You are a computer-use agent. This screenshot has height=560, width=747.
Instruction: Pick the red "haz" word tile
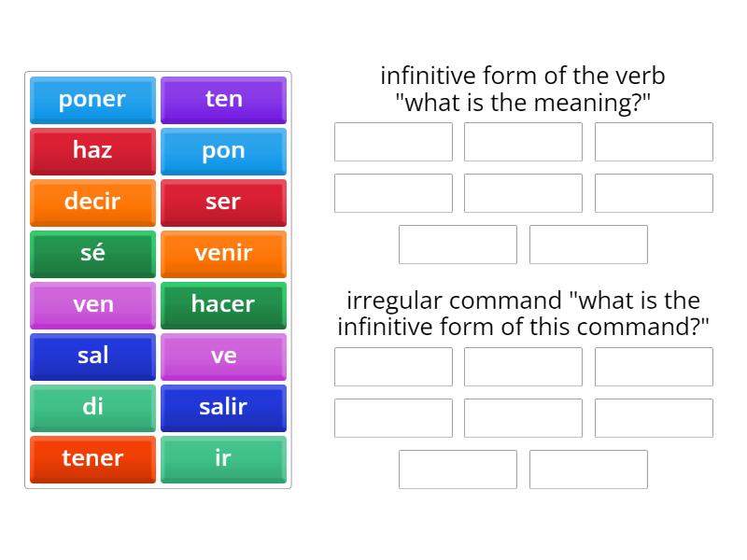(x=92, y=151)
